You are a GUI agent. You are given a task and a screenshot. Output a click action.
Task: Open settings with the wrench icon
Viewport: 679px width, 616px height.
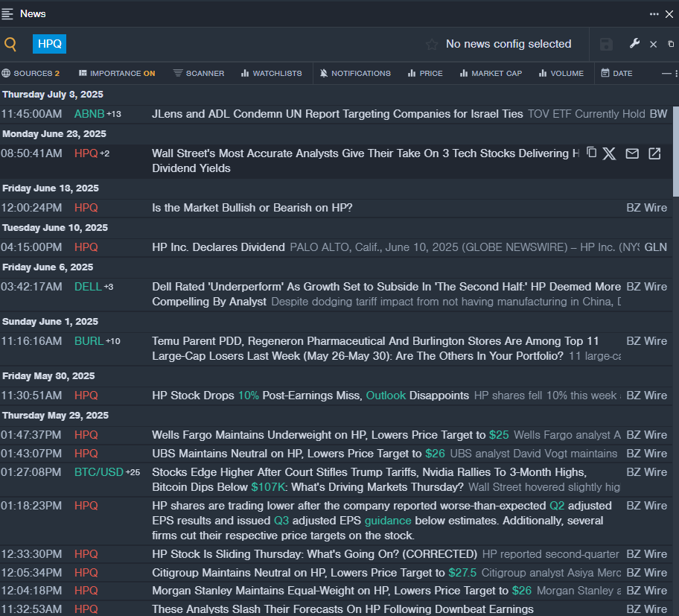(634, 43)
